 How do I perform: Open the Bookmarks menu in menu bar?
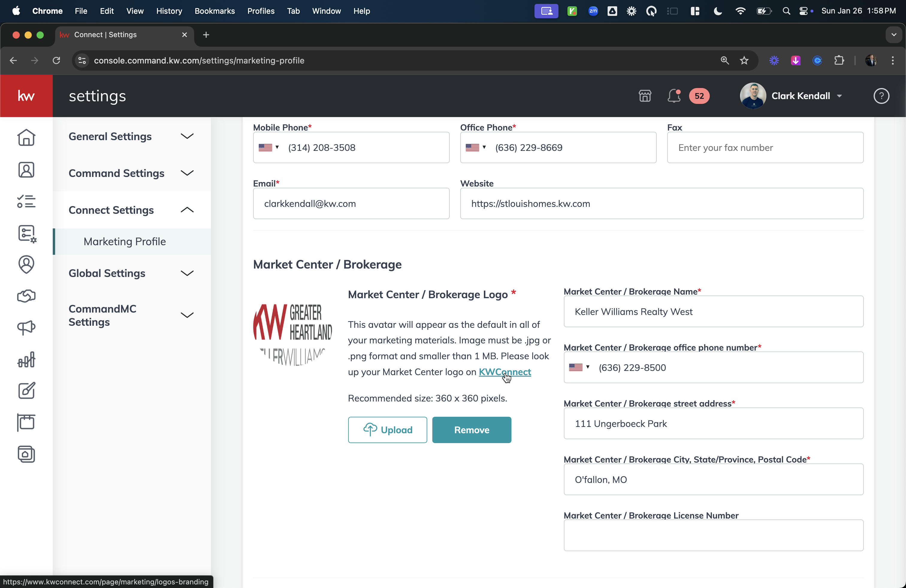[x=215, y=11]
